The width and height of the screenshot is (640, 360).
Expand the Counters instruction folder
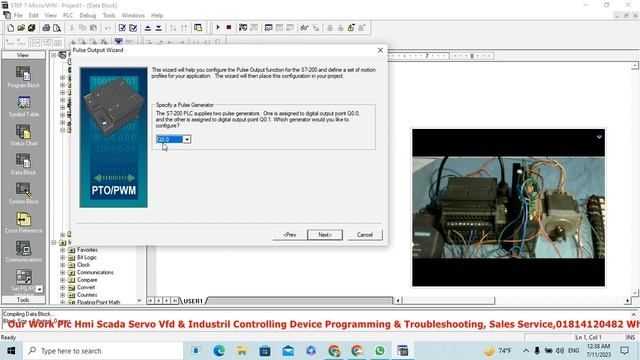62,295
